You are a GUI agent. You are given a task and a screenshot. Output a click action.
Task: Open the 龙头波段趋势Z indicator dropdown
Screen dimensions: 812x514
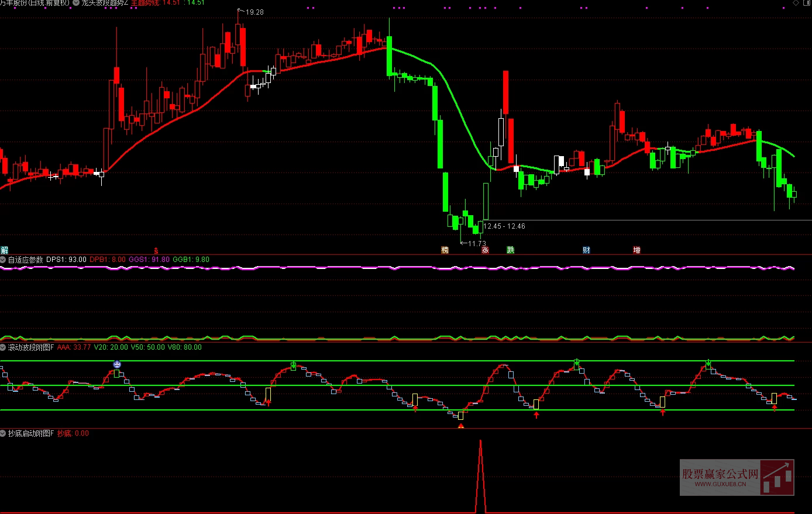pyautogui.click(x=76, y=3)
